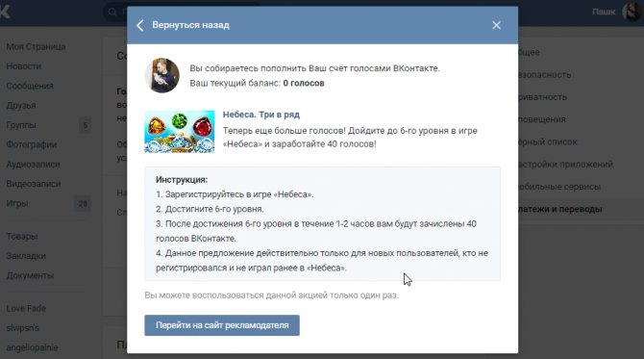
Task: Click the search magnifier icon in top bar
Action: click(x=112, y=12)
